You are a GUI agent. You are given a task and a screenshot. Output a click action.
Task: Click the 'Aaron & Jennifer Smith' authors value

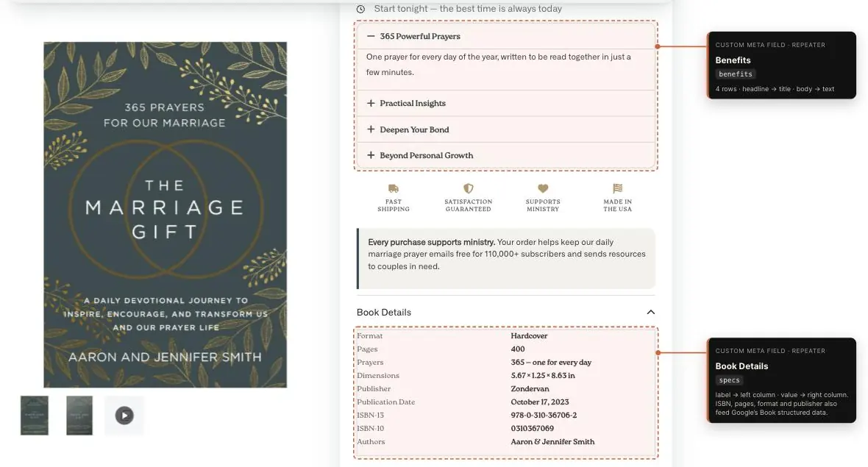coord(552,441)
